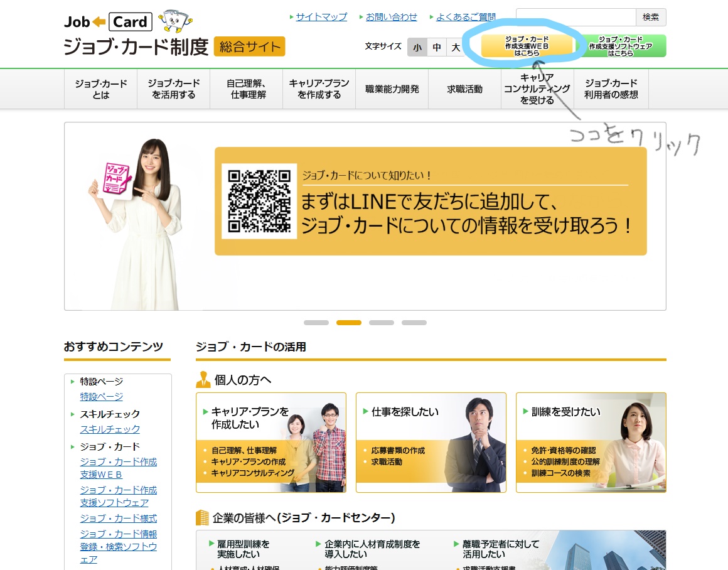
Task: Set text size to 大
Action: (456, 47)
